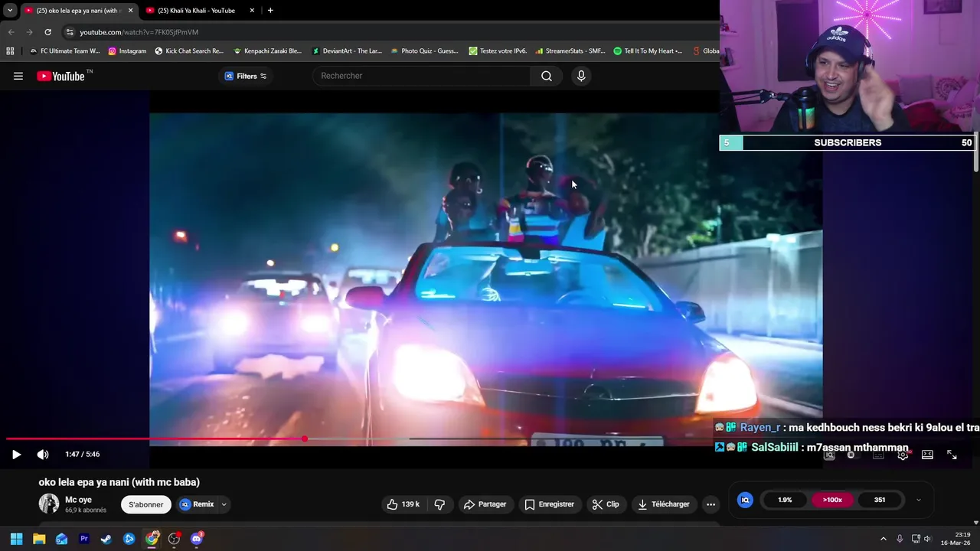980x551 pixels.
Task: Open Discord from the taskbar
Action: [197, 539]
